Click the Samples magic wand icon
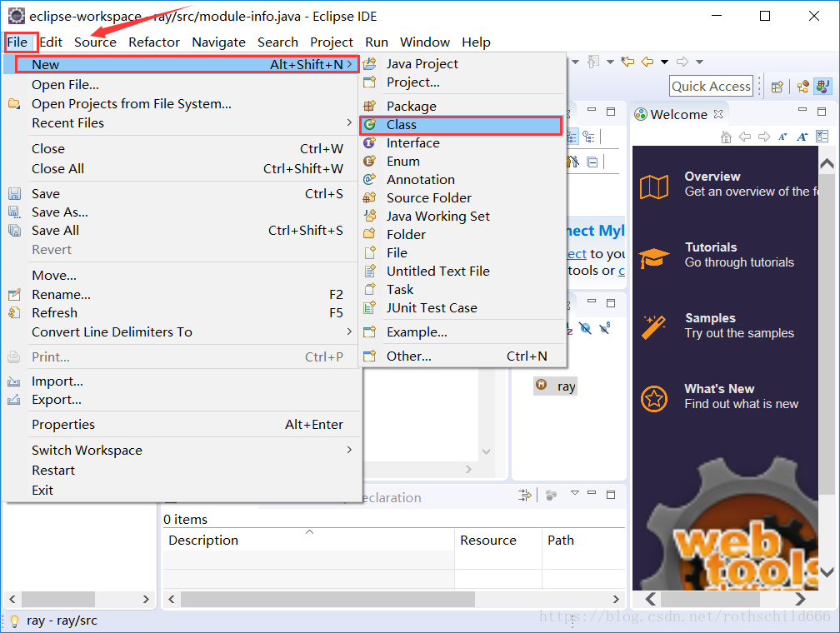Image resolution: width=840 pixels, height=633 pixels. (x=653, y=327)
